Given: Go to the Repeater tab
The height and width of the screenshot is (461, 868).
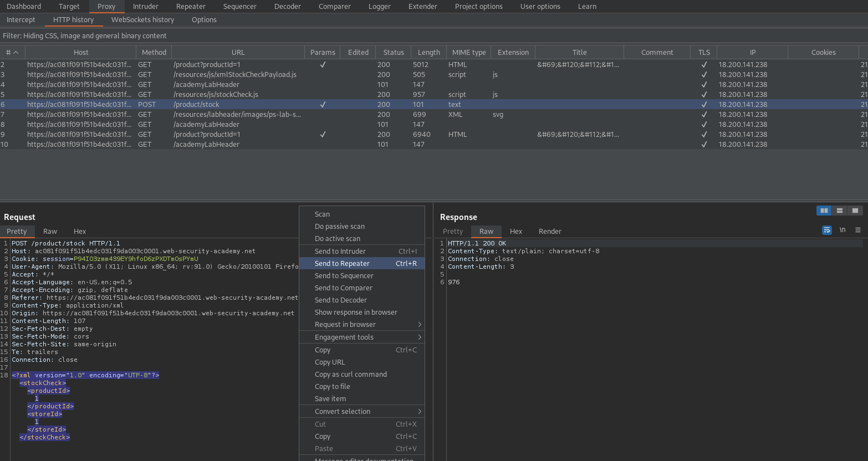Looking at the screenshot, I should click(x=191, y=7).
